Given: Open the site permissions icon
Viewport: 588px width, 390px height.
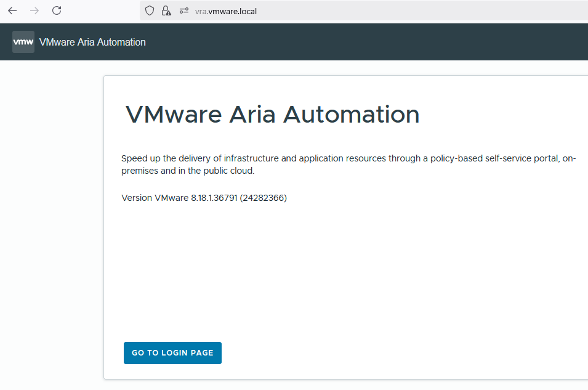Looking at the screenshot, I should [x=183, y=11].
